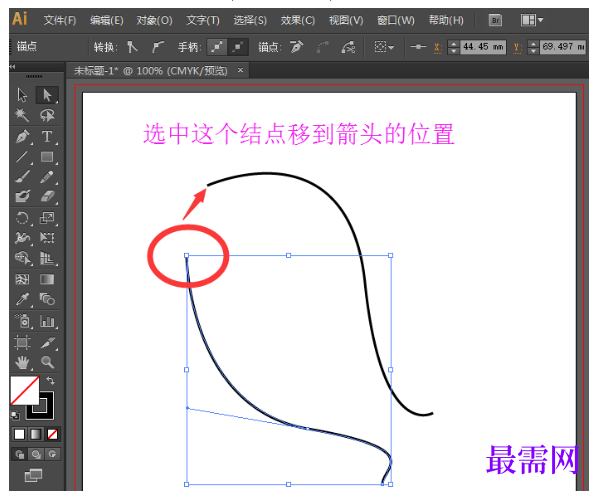Select the Pen tool

(x=23, y=136)
